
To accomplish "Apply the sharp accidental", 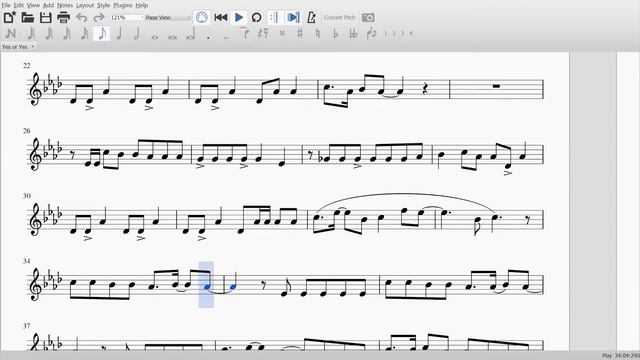I will point(300,33).
